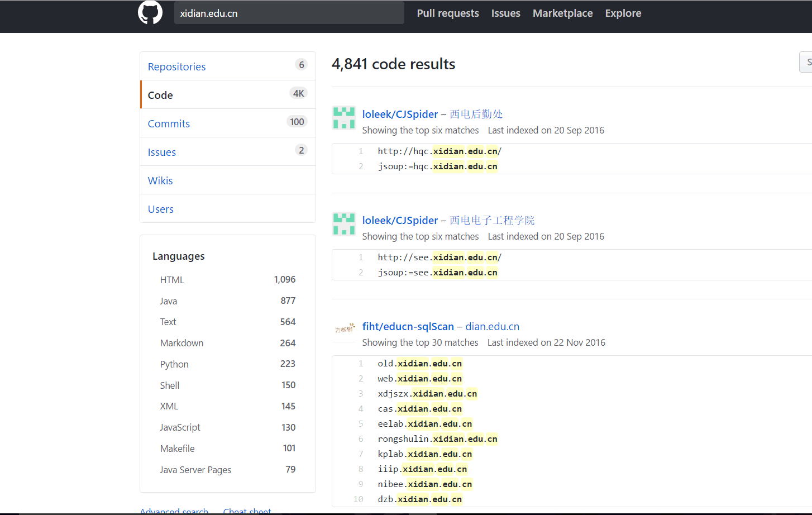Viewport: 812px width, 515px height.
Task: Click the code line dzb.xidian.edu.cn
Action: [420, 499]
